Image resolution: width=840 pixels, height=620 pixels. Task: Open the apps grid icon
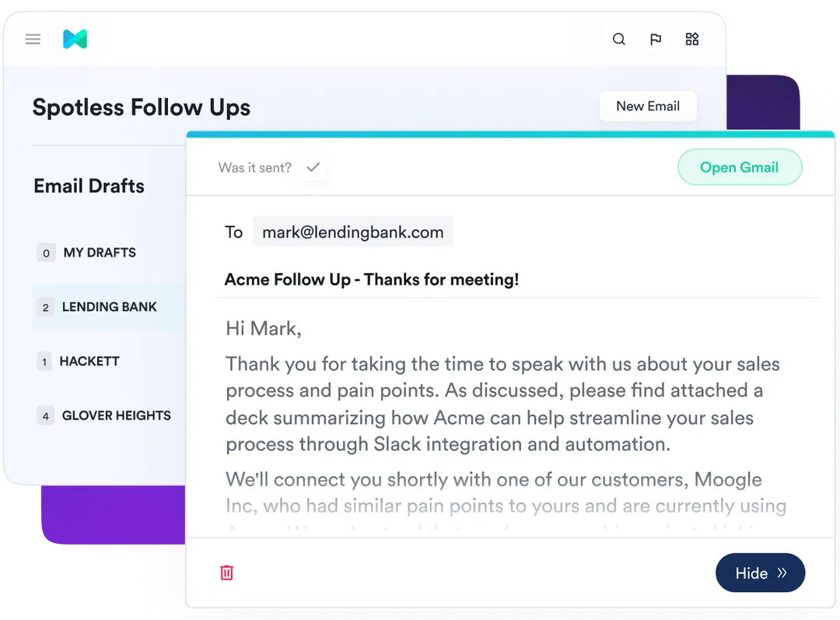tap(691, 39)
